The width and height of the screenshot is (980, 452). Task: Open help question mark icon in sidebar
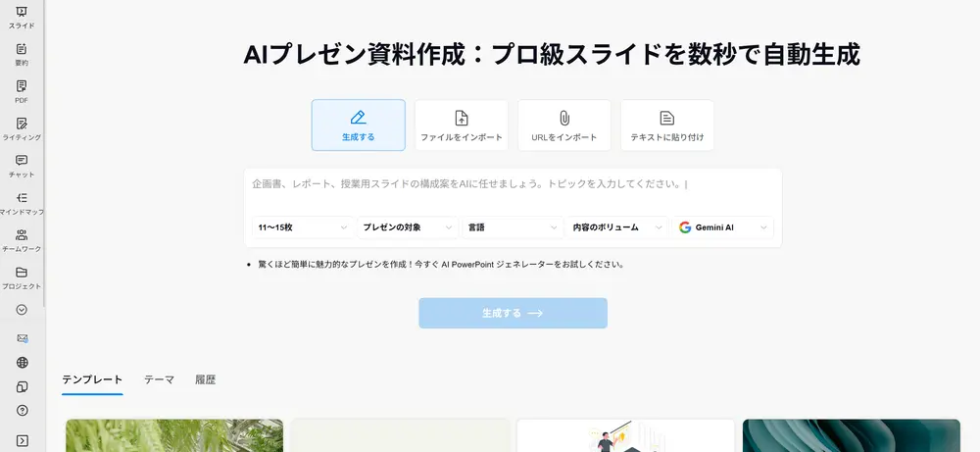tap(22, 411)
